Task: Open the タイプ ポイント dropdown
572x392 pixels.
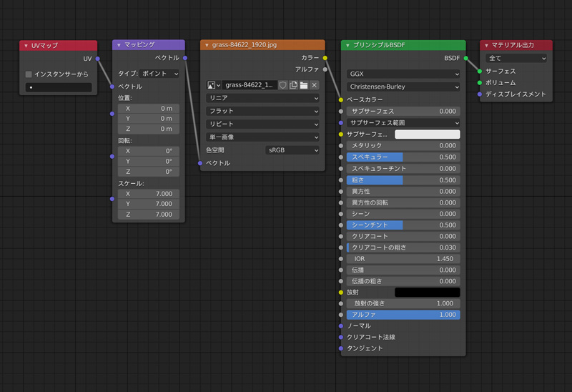Action: click(x=160, y=74)
